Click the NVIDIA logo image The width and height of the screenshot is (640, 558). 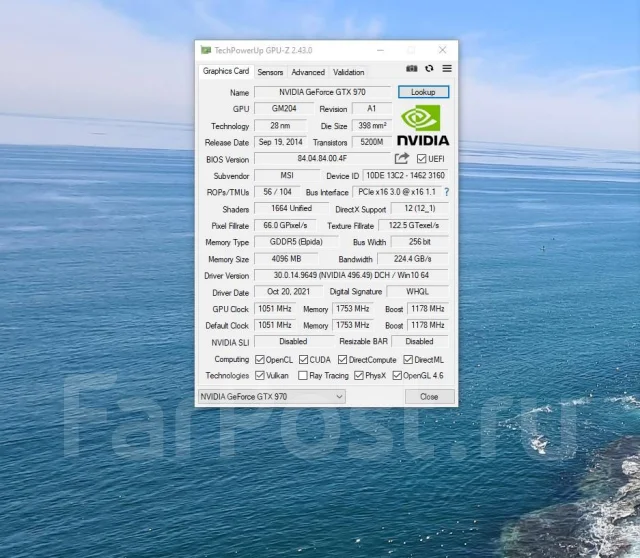[423, 125]
